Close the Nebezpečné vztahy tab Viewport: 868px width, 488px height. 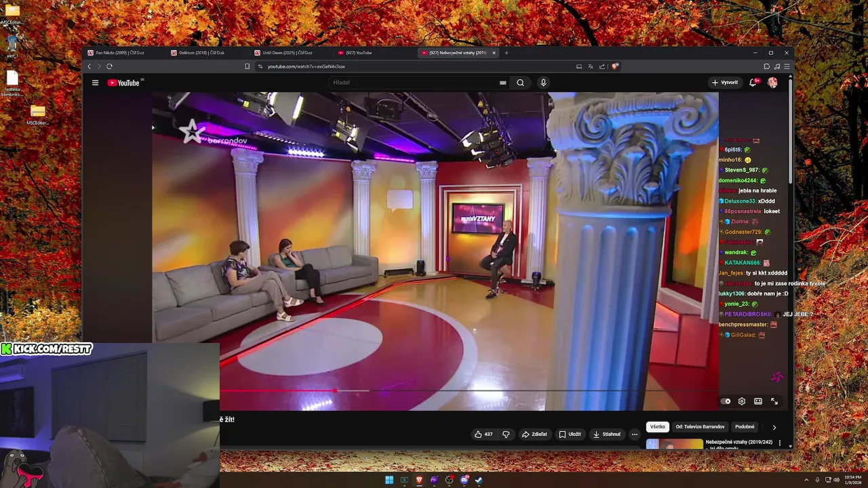point(494,53)
